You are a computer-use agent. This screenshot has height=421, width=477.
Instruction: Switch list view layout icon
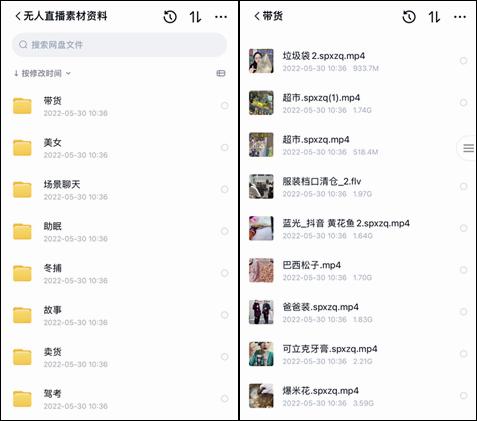coord(221,73)
